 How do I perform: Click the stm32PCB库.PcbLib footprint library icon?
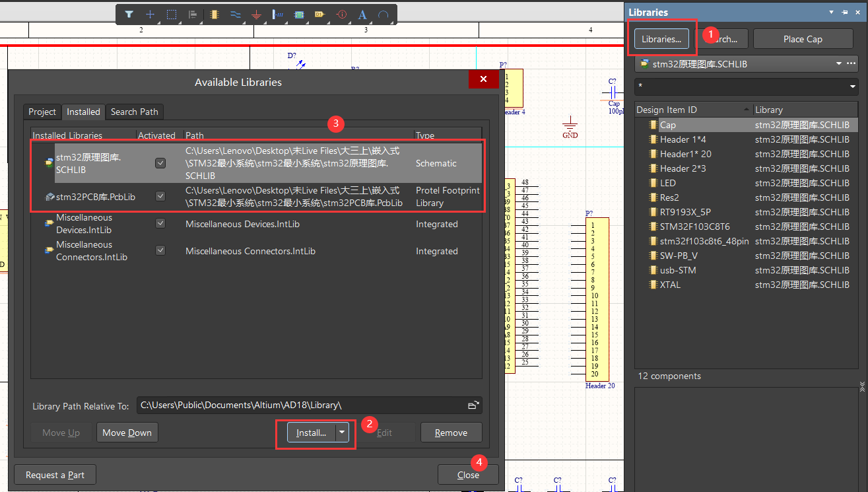tap(49, 196)
